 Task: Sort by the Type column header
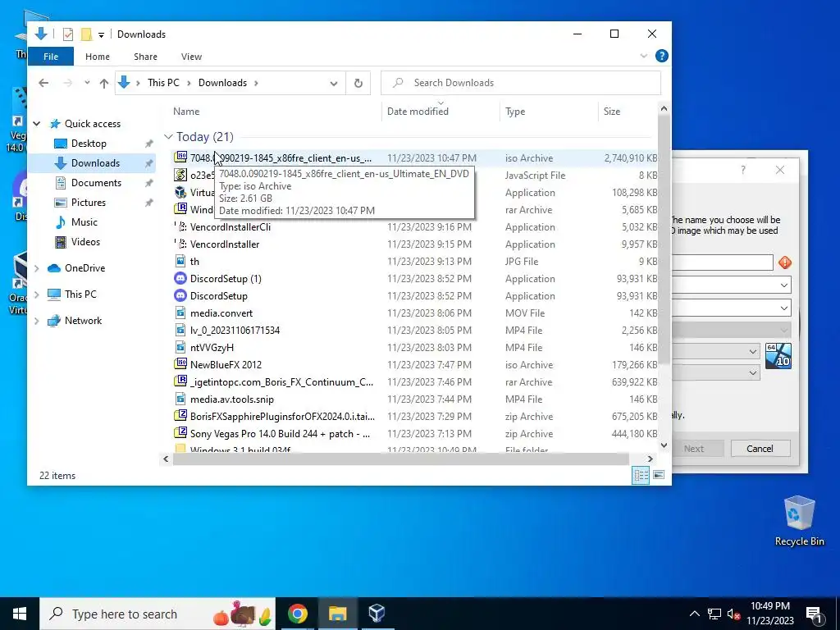pyautogui.click(x=515, y=112)
